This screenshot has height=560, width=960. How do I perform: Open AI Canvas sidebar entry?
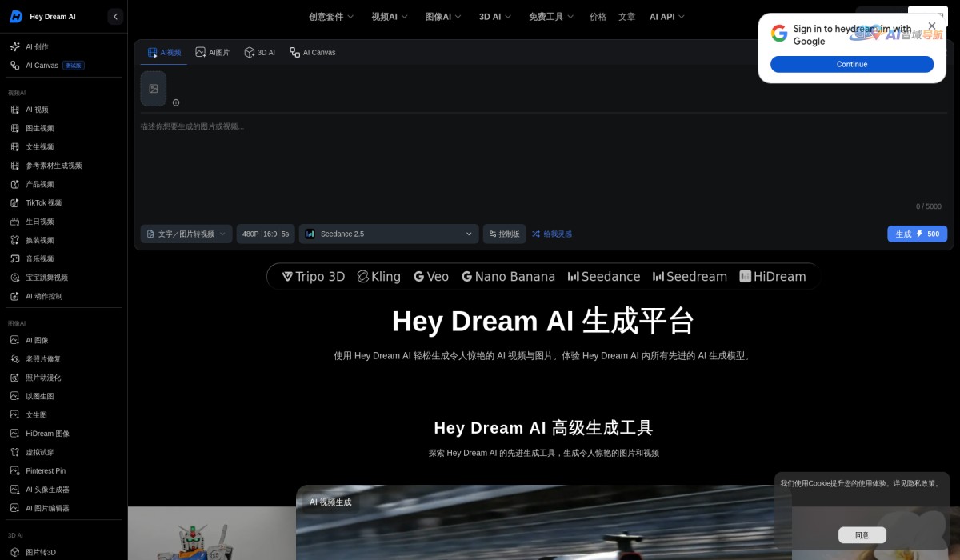point(64,66)
